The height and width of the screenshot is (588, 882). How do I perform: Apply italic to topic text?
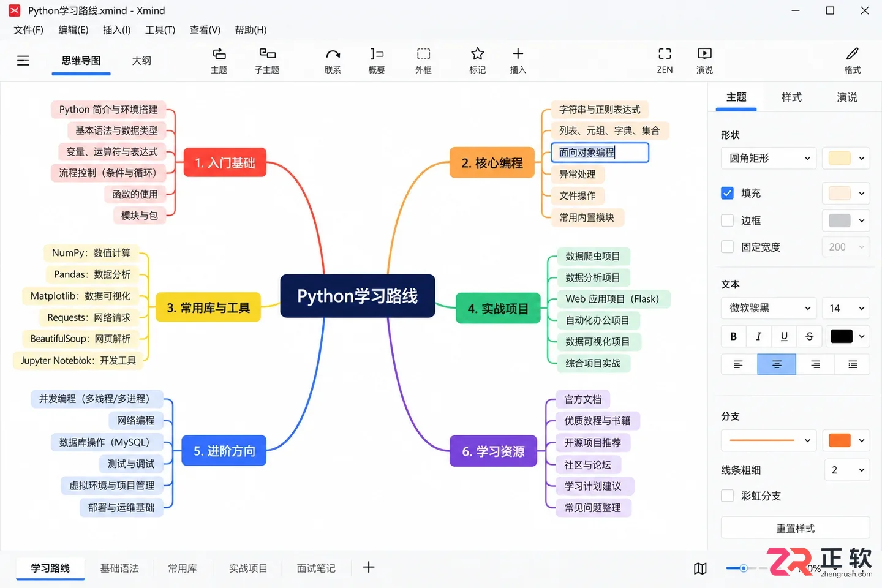[x=759, y=336]
